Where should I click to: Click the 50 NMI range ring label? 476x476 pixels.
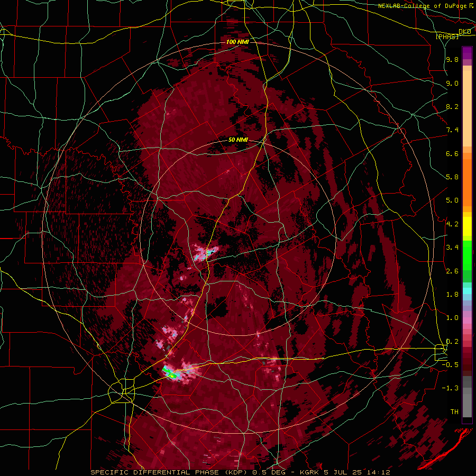(239, 140)
